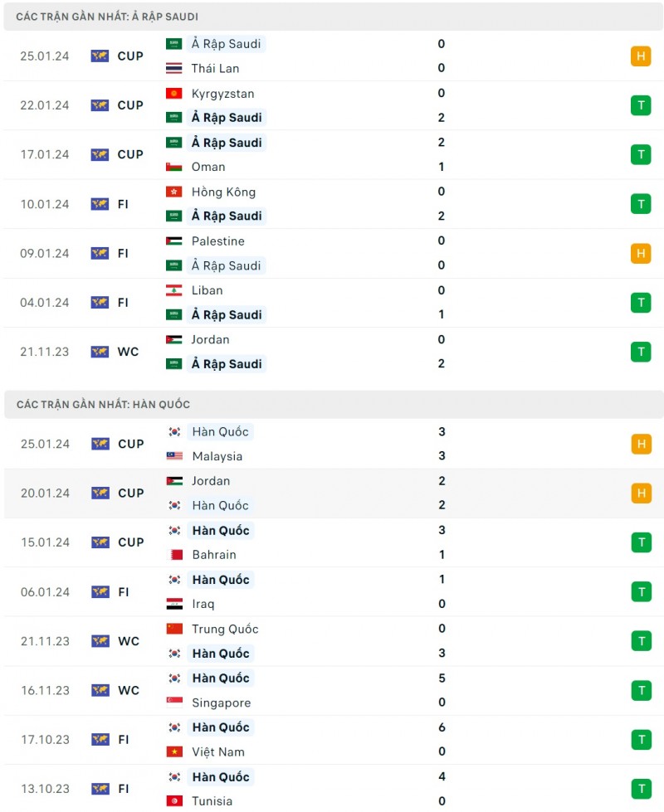Click the Palestine flag icon
Image resolution: width=664 pixels, height=812 pixels.
(x=174, y=241)
